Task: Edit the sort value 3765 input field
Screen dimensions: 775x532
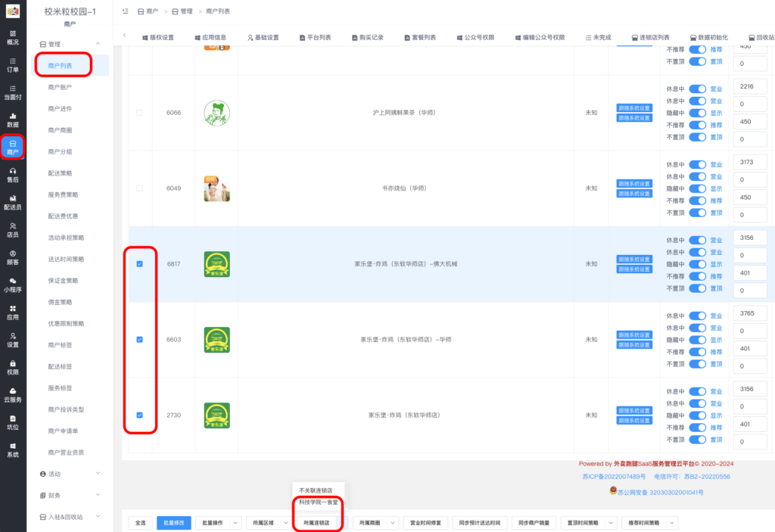Action: coord(749,313)
